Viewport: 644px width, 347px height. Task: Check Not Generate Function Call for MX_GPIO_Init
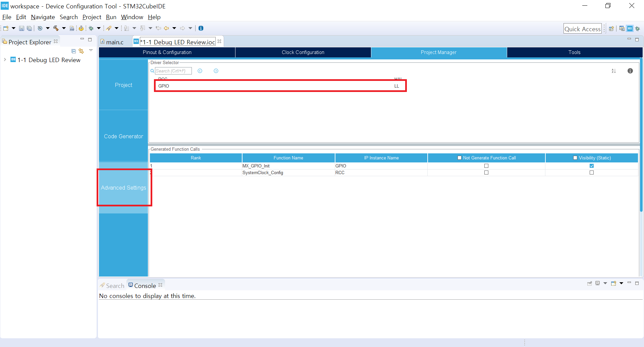486,166
